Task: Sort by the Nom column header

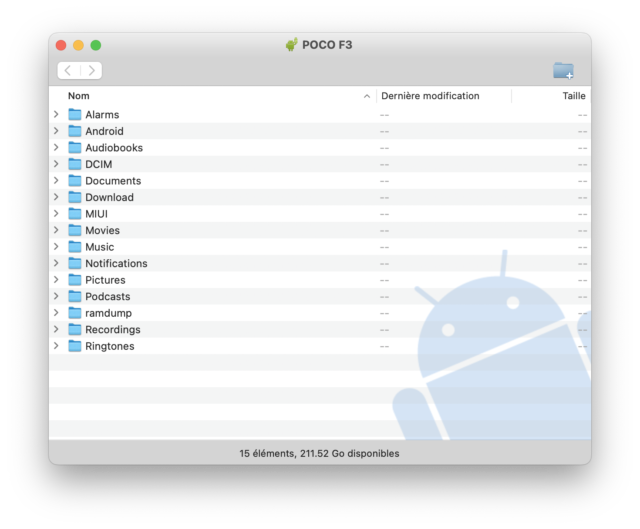Action: click(78, 96)
